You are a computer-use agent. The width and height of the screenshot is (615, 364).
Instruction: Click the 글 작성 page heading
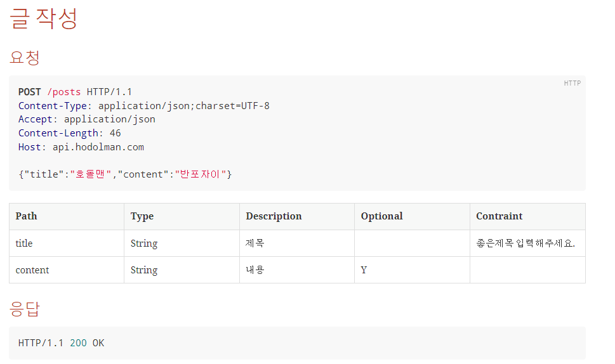tap(43, 18)
